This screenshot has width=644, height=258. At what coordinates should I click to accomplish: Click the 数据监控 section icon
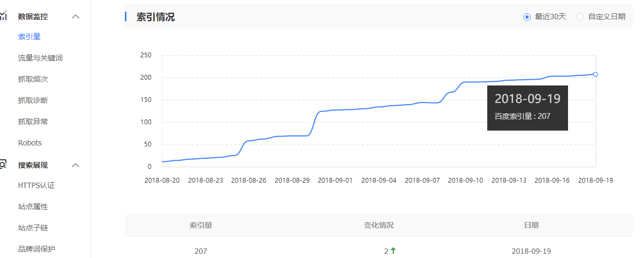coord(3,16)
